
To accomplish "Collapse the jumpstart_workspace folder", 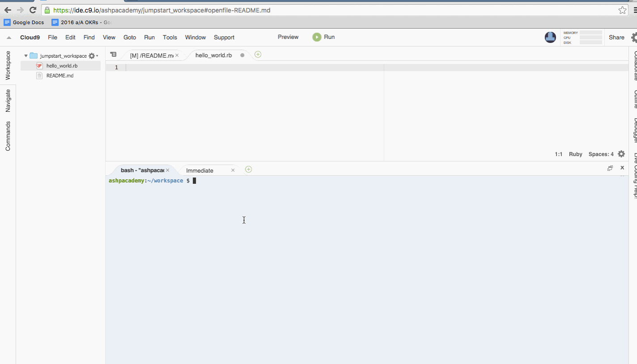I will click(25, 55).
